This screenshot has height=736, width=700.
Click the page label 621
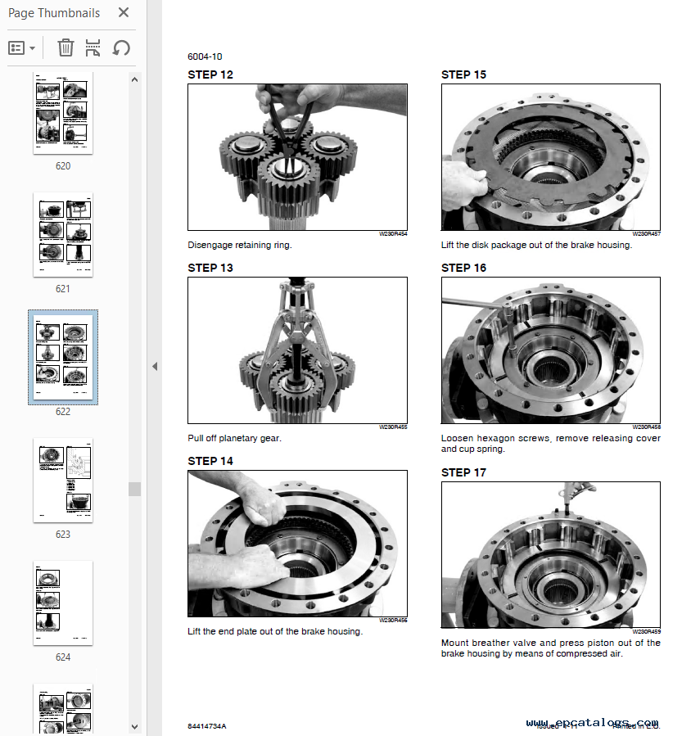(x=63, y=289)
